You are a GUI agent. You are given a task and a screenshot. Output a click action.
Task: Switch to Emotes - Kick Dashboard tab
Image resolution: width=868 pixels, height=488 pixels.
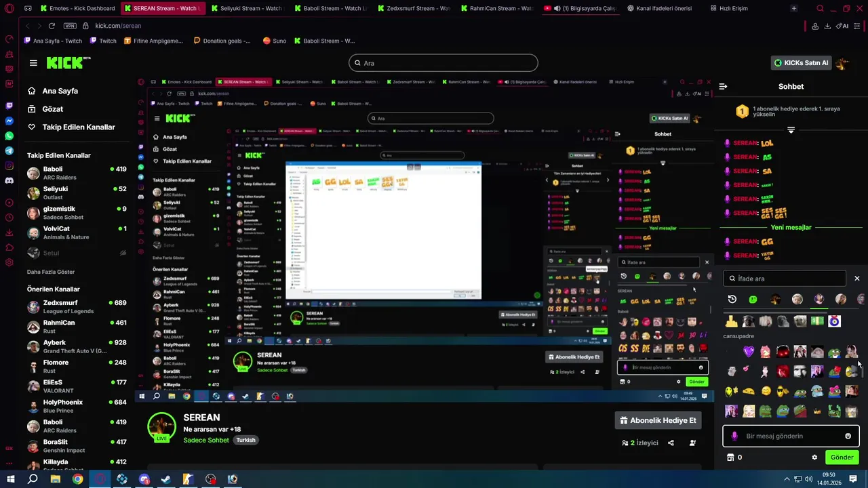tap(77, 8)
